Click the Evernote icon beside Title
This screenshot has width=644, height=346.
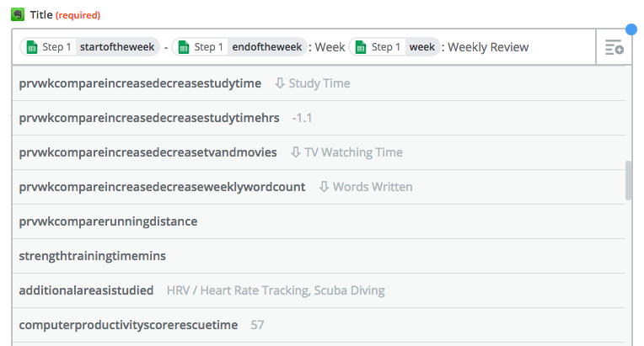coord(17,14)
